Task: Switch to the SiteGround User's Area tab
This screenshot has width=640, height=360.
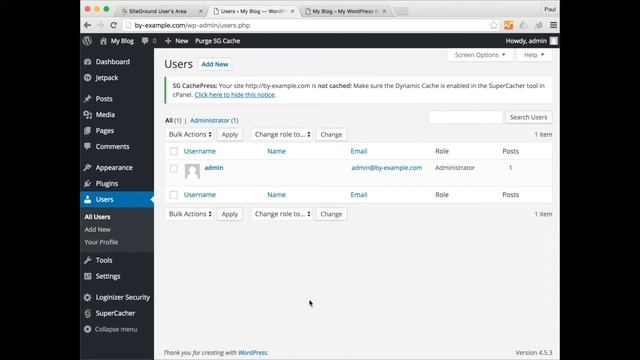Action: click(x=158, y=11)
